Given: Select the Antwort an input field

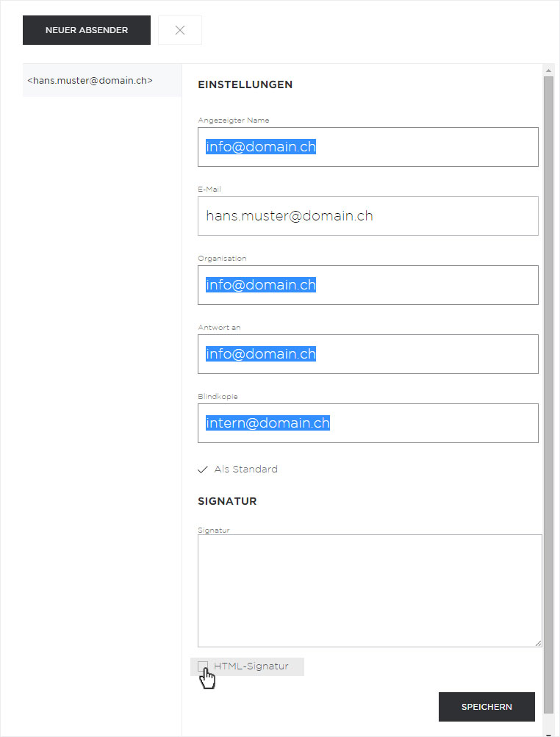Looking at the screenshot, I should click(367, 354).
